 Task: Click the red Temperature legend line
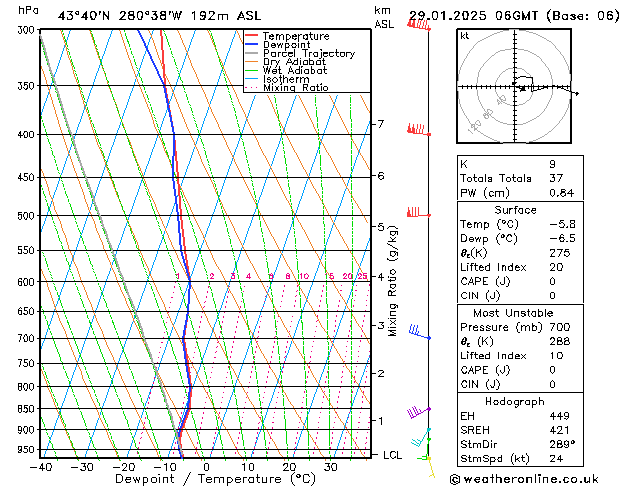pos(253,36)
